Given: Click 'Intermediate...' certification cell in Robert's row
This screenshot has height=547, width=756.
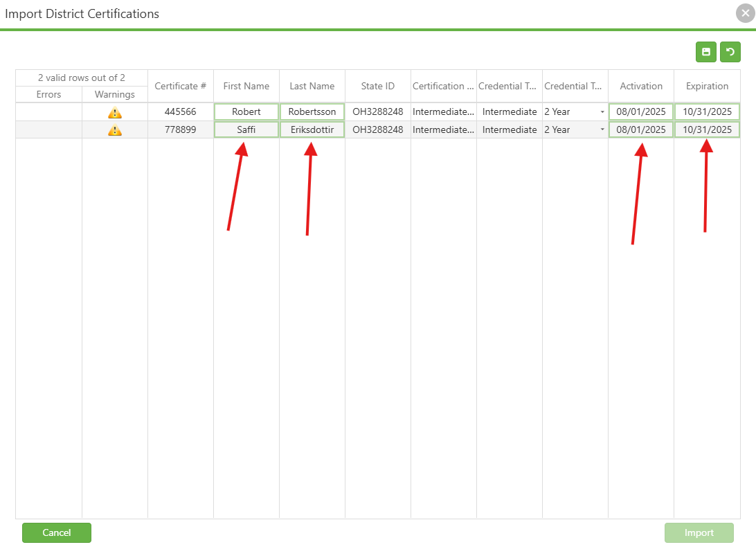Looking at the screenshot, I should tap(444, 112).
